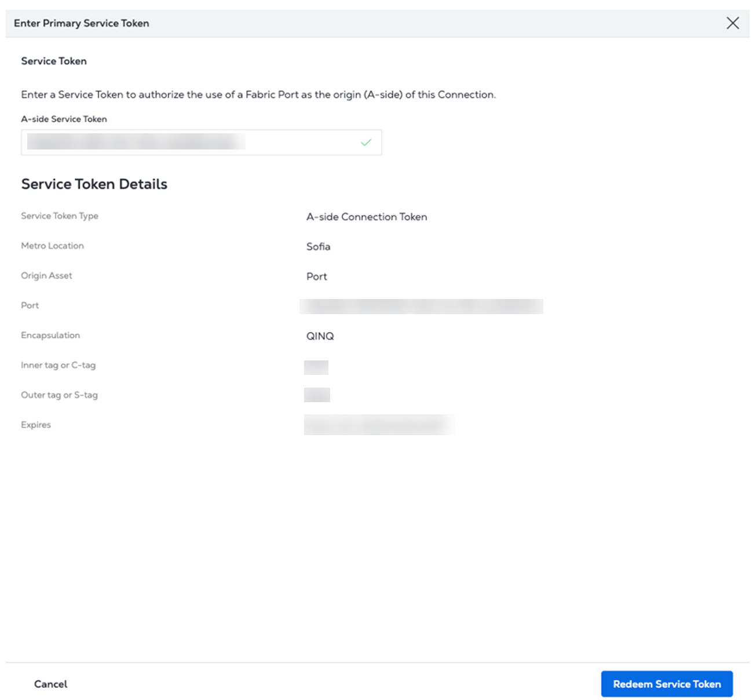Click the blurred Port name value
Image resolution: width=753 pixels, height=700 pixels.
(x=421, y=307)
